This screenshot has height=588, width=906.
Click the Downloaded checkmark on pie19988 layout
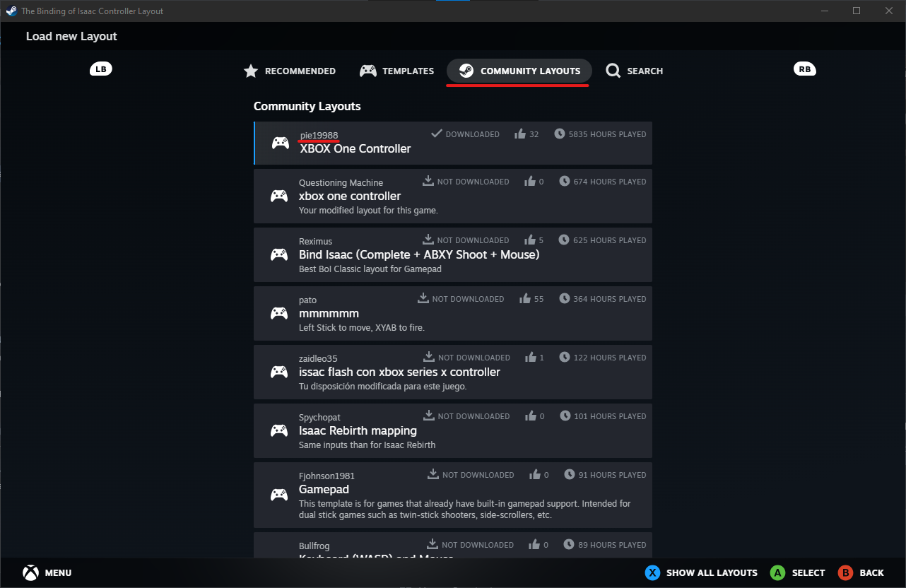437,134
